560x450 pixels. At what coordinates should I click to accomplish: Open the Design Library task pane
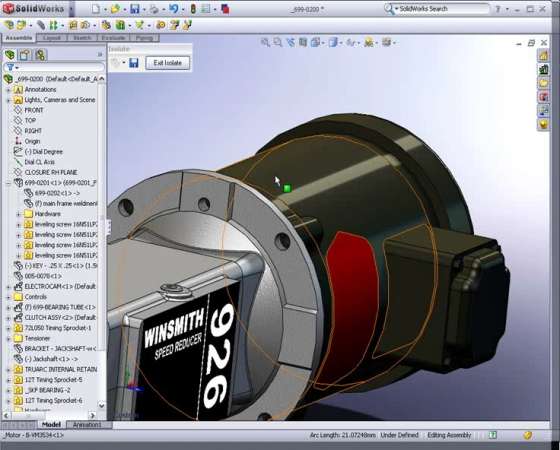coord(544,69)
